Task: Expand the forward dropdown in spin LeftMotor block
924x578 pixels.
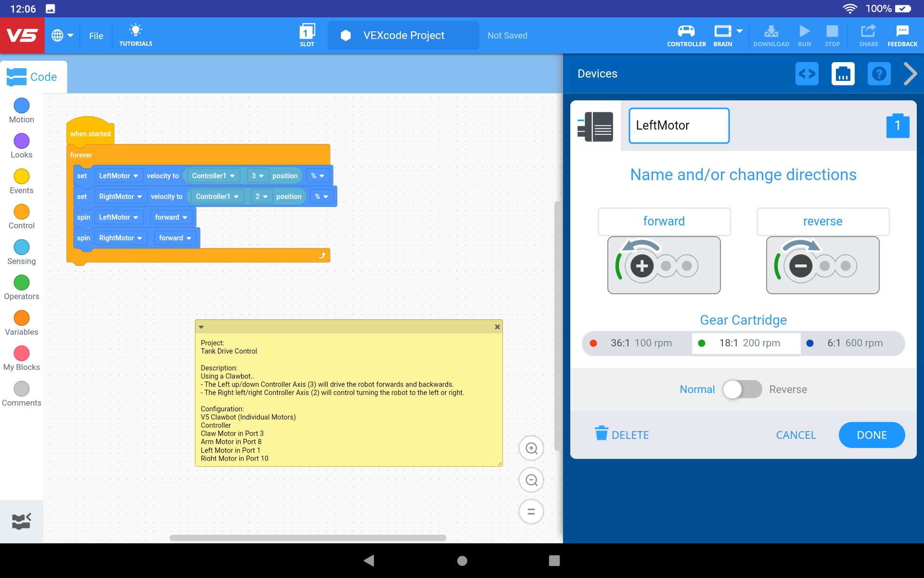Action: click(171, 217)
